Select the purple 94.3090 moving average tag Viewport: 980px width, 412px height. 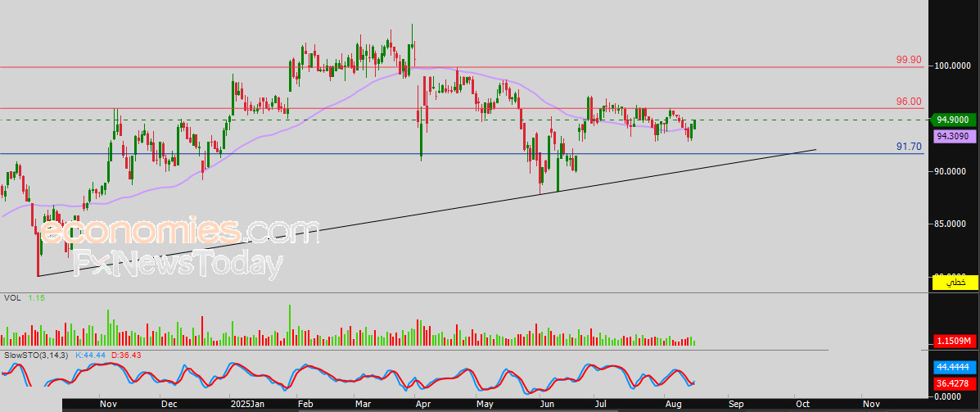pyautogui.click(x=955, y=135)
